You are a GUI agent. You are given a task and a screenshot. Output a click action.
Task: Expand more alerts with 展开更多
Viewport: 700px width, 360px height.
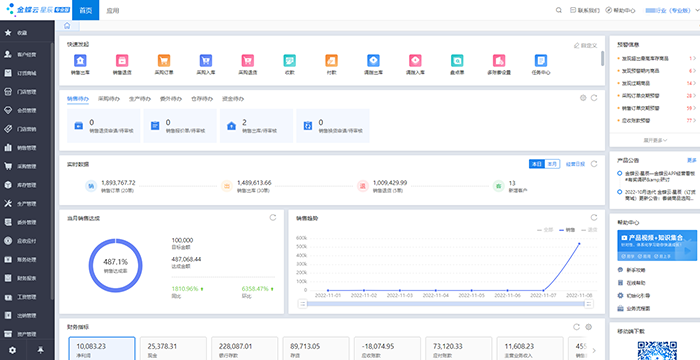click(655, 140)
